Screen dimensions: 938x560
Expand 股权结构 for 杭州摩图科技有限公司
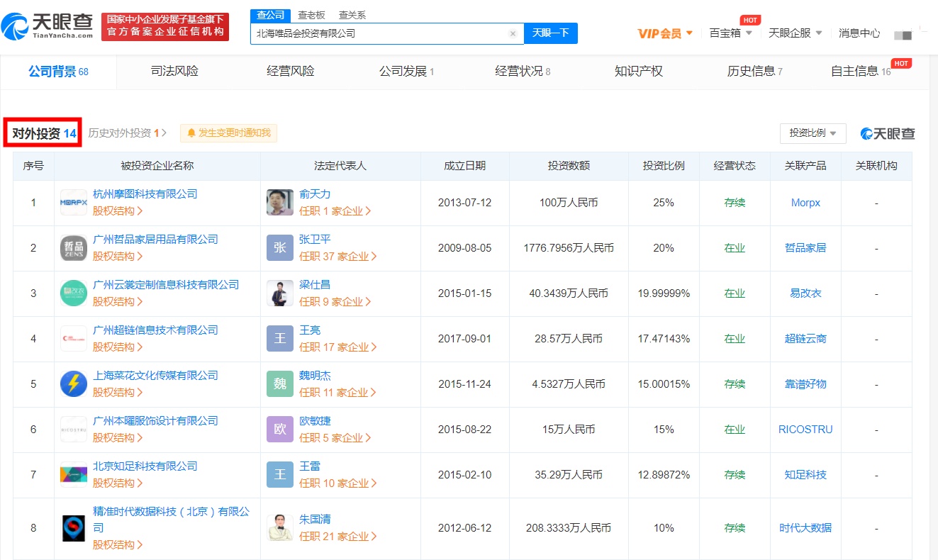point(118,211)
